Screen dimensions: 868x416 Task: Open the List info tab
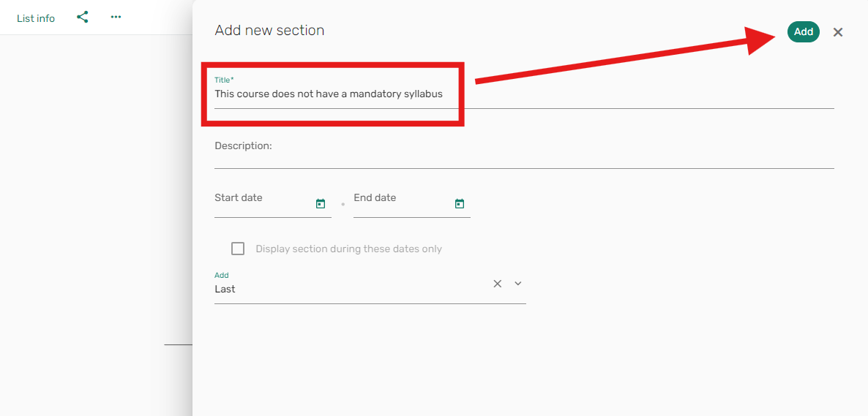pyautogui.click(x=36, y=18)
